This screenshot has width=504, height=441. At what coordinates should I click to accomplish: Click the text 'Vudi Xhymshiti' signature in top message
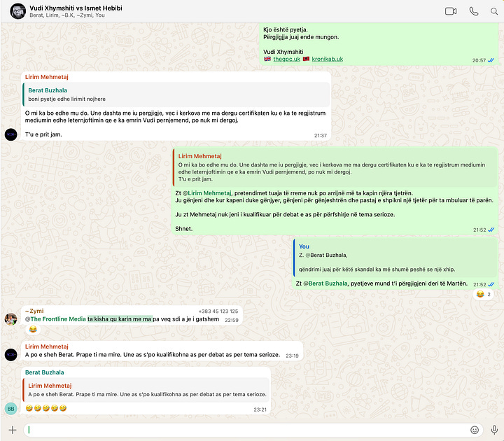283,52
